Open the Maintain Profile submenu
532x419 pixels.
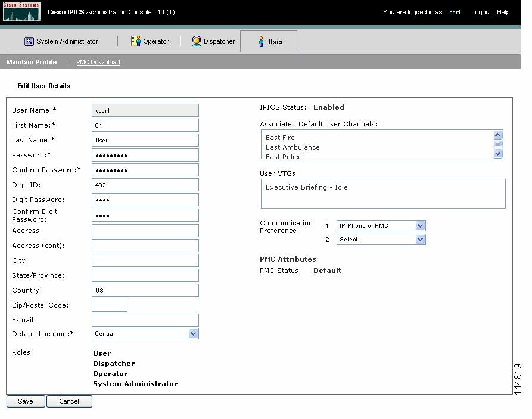click(32, 62)
